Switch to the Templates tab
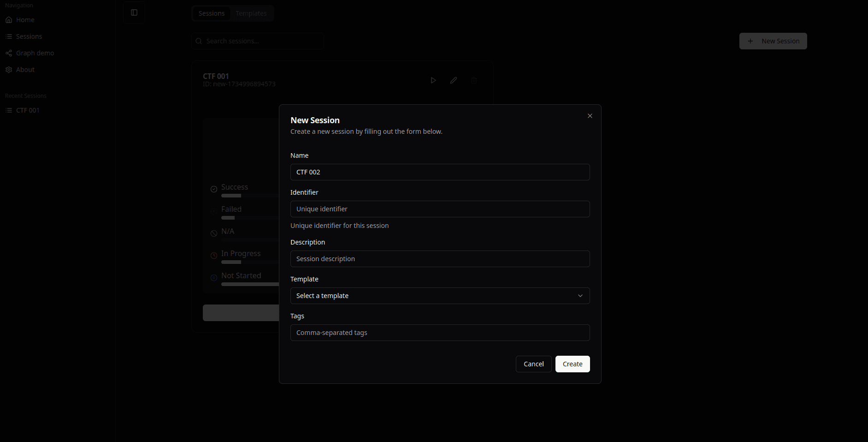This screenshot has width=868, height=442. pos(251,13)
